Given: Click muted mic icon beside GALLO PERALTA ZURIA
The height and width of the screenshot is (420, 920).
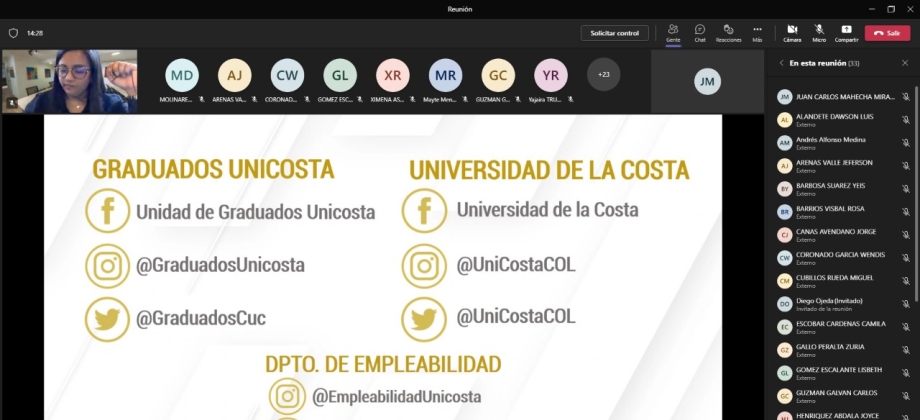Looking at the screenshot, I should [x=906, y=350].
